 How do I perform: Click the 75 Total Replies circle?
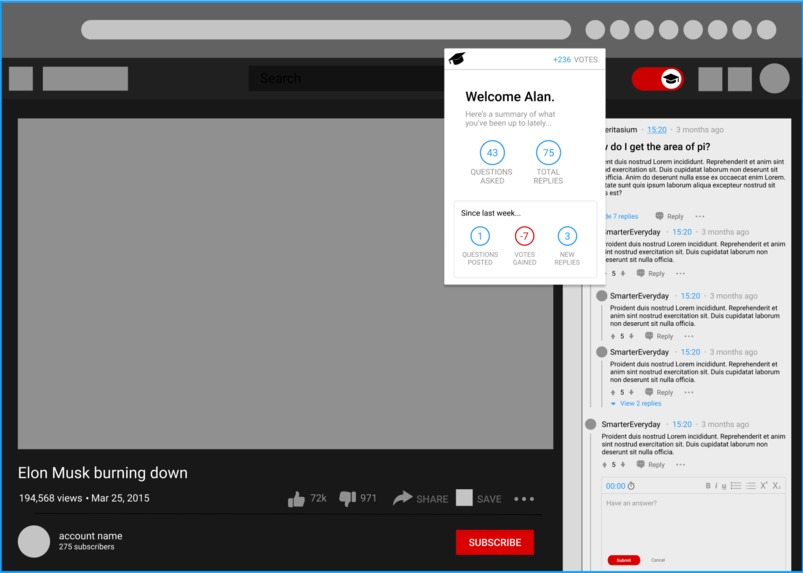click(548, 153)
